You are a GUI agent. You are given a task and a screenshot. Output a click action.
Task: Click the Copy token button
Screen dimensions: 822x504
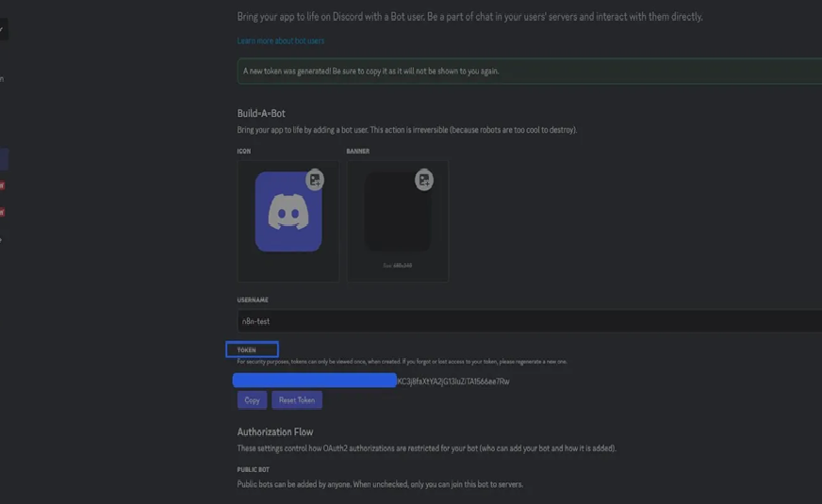tap(252, 400)
